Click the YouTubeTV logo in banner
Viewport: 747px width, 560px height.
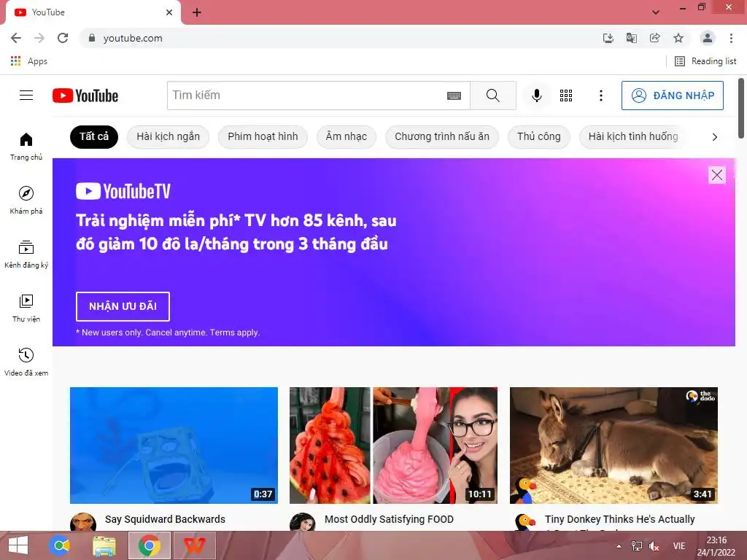point(123,191)
